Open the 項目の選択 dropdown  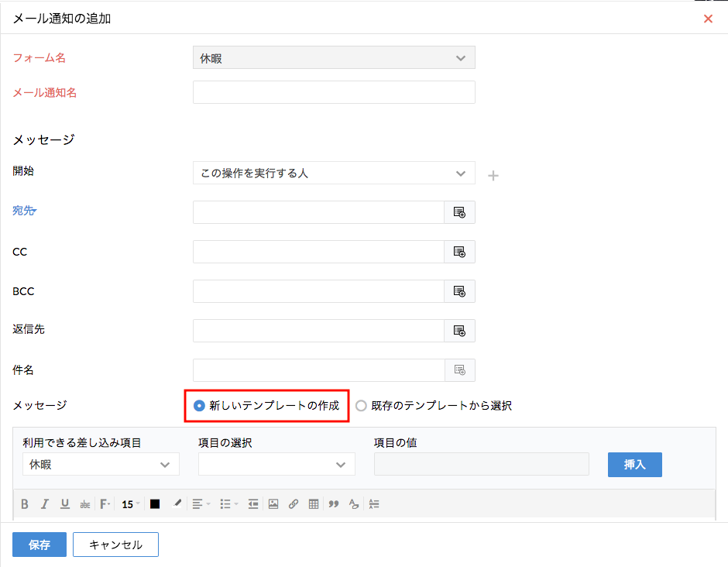tap(276, 464)
